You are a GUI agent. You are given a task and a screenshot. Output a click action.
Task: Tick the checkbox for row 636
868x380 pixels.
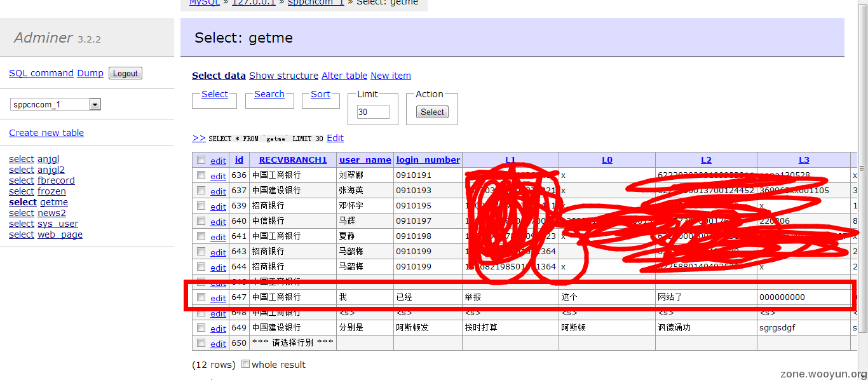(x=201, y=175)
